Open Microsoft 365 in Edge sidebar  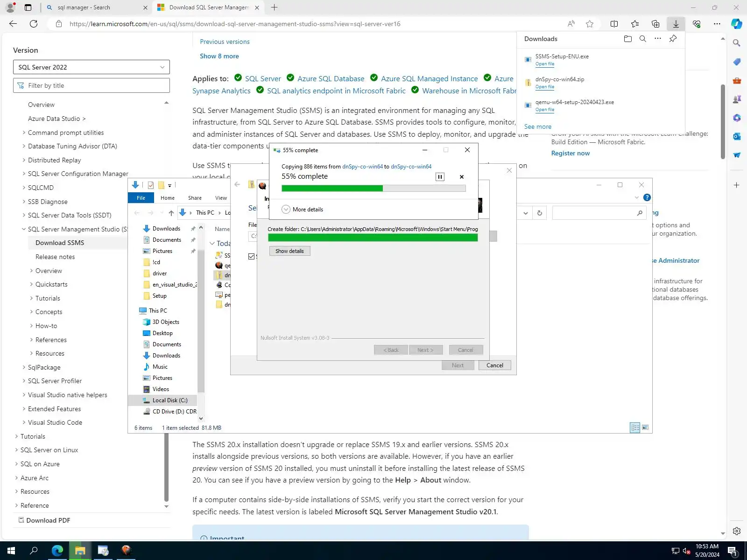click(x=737, y=118)
